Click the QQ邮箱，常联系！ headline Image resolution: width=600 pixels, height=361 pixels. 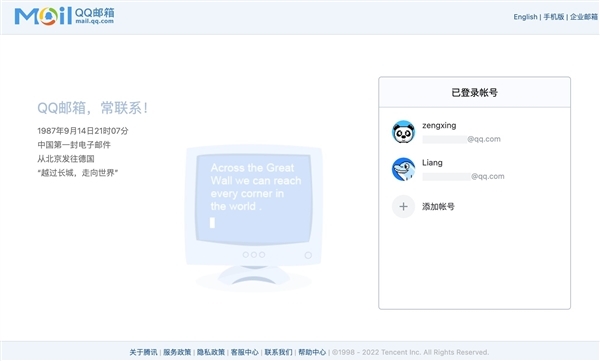point(92,108)
